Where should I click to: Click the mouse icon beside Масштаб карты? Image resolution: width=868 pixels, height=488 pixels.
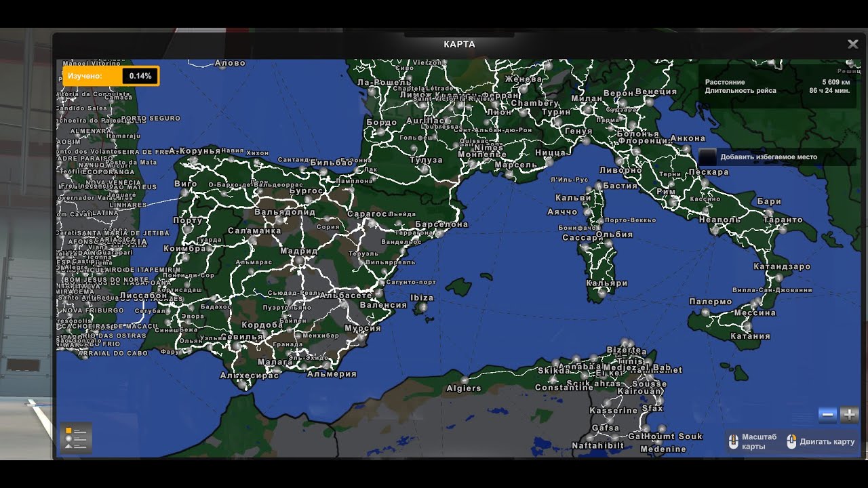pos(733,442)
